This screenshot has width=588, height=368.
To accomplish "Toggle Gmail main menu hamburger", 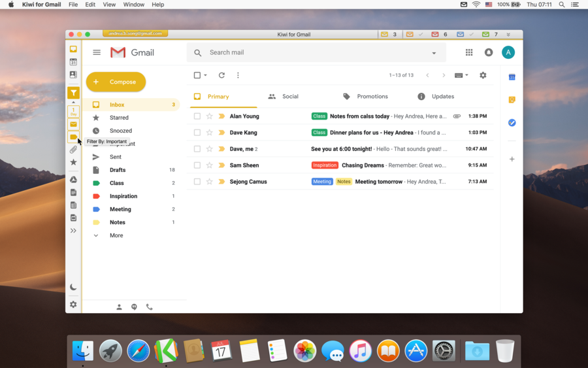I will [x=97, y=52].
